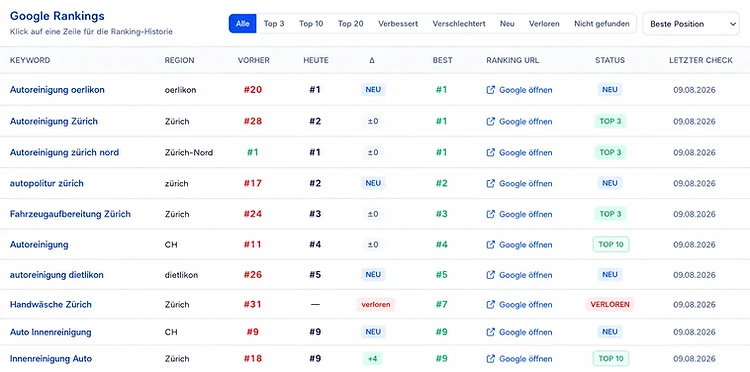Click the BEST column header

(442, 60)
